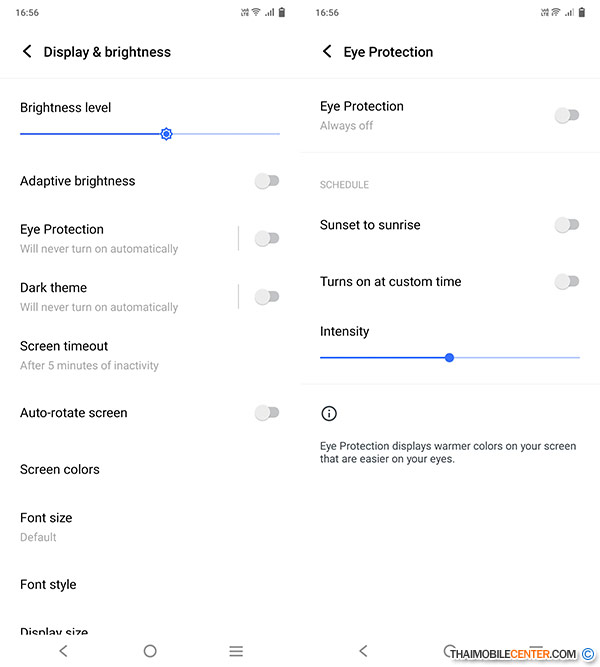Enable Adaptive brightness switch
600x667 pixels.
(x=266, y=181)
